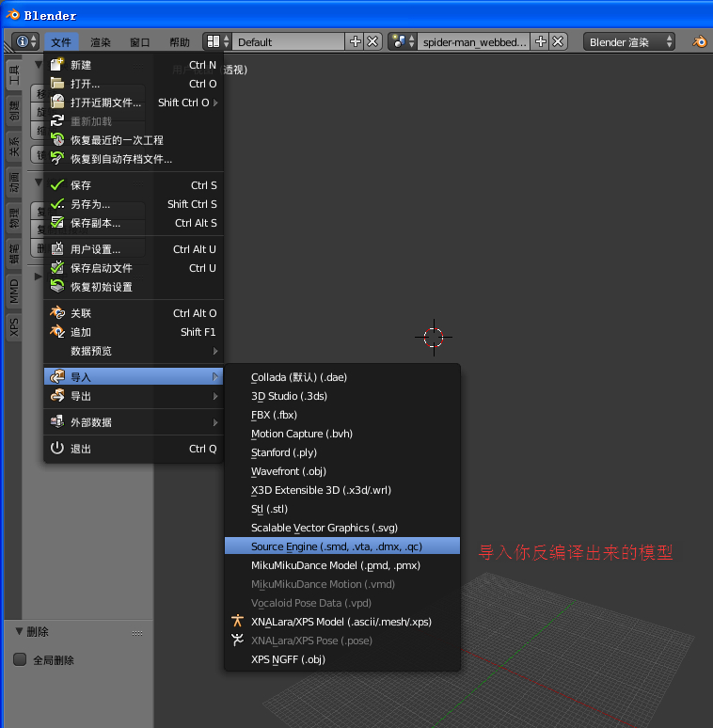Open the 窗口 (Window) menu
This screenshot has height=728, width=713.
click(x=140, y=42)
